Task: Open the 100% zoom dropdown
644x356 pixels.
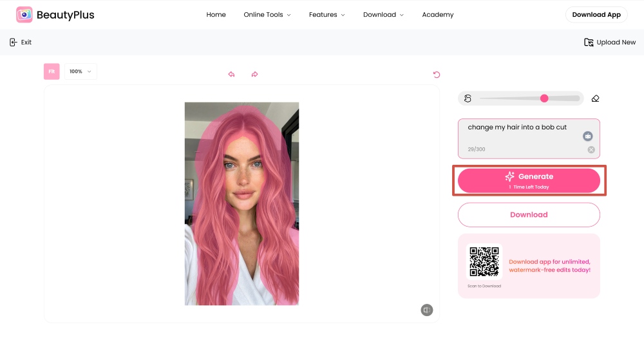Action: point(80,71)
